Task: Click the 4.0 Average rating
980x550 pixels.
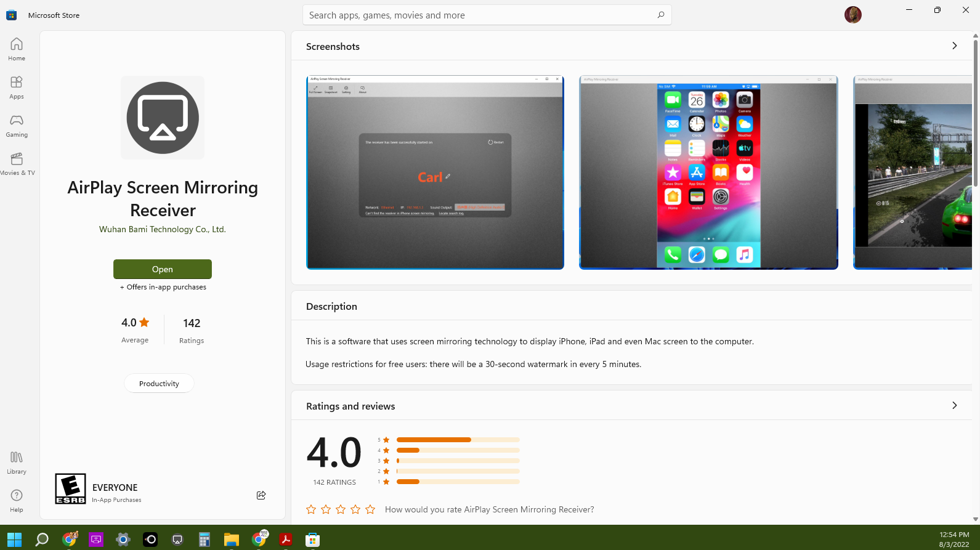Action: click(x=135, y=330)
